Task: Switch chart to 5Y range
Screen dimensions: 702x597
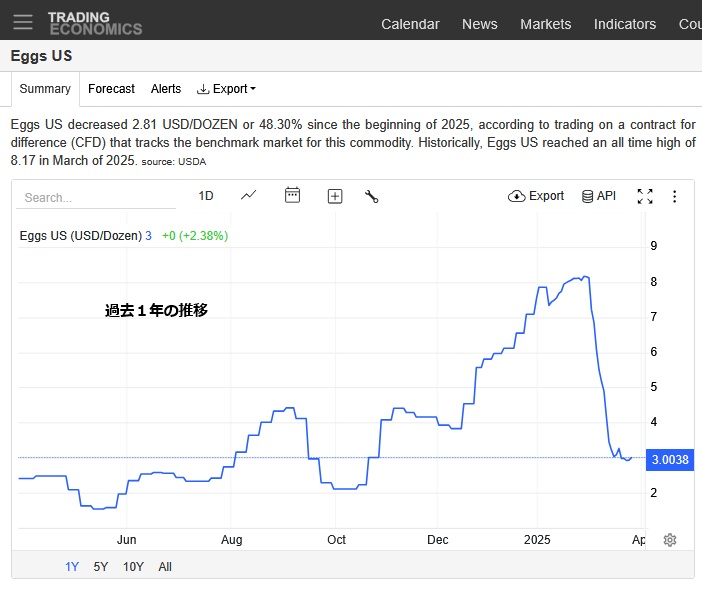Action: coord(101,566)
